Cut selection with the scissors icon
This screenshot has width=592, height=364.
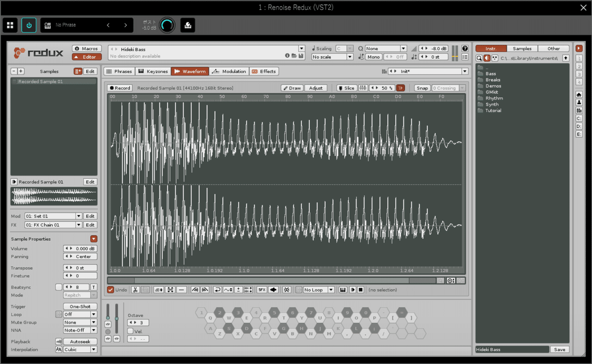pos(135,290)
